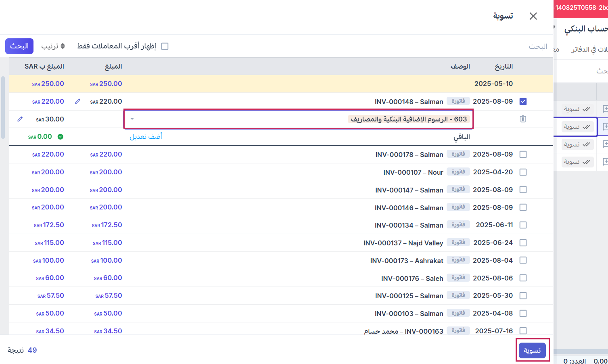Uncheck the INV-000148 – Salman invoice
This screenshot has height=364, width=608.
click(x=523, y=102)
